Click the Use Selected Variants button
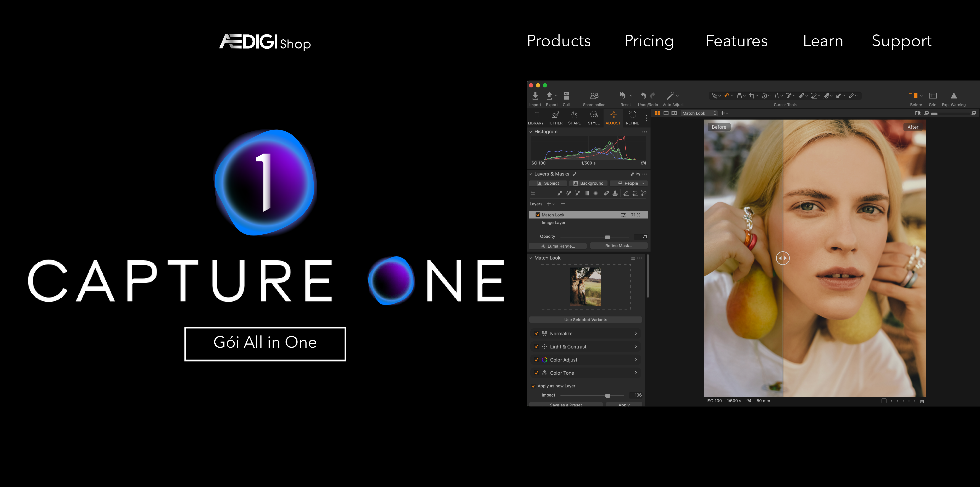Viewport: 980px width, 487px height. (x=586, y=320)
